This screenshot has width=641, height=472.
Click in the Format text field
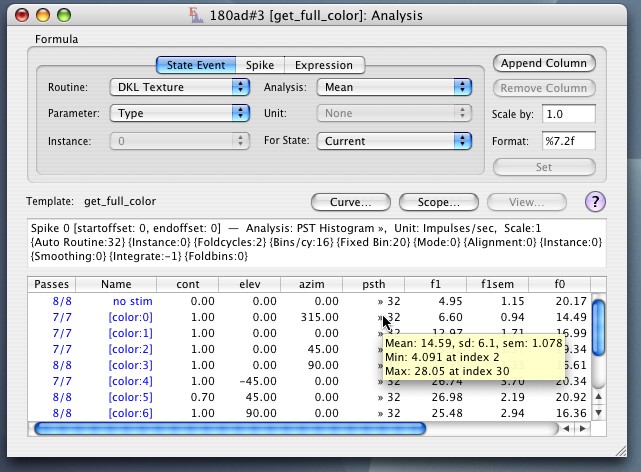[569, 141]
